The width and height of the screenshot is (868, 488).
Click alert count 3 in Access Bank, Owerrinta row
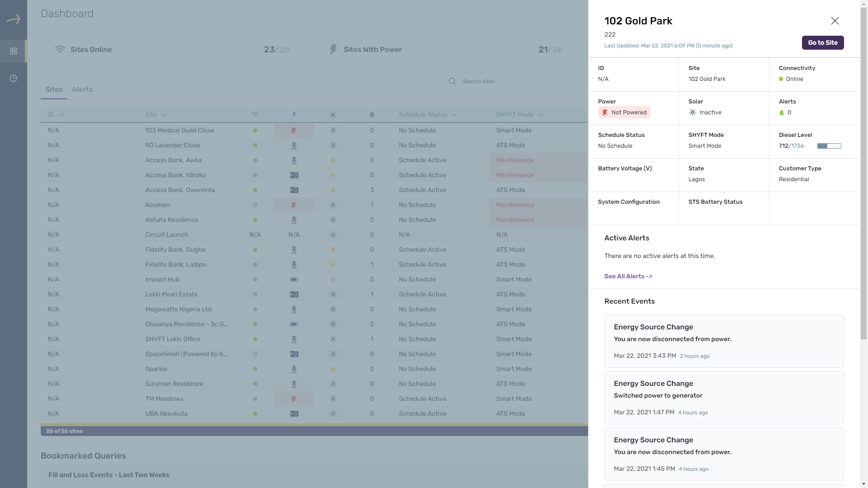click(372, 190)
